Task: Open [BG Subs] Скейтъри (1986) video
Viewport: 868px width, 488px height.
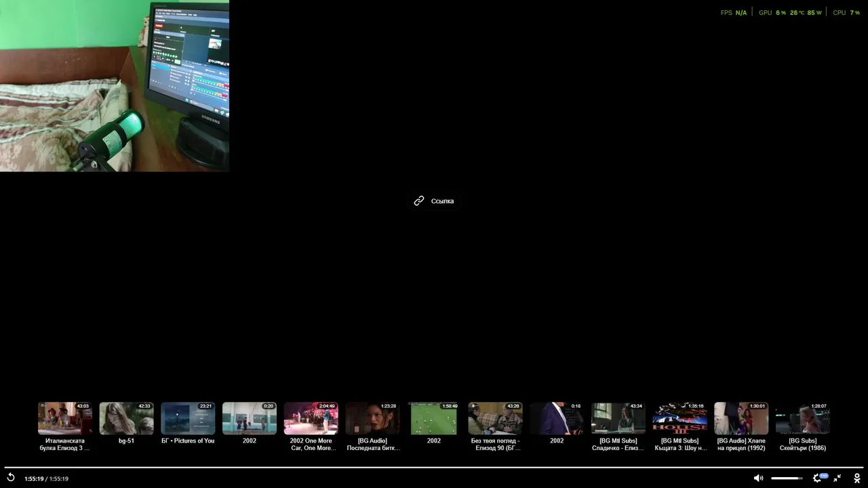Action: [x=803, y=418]
